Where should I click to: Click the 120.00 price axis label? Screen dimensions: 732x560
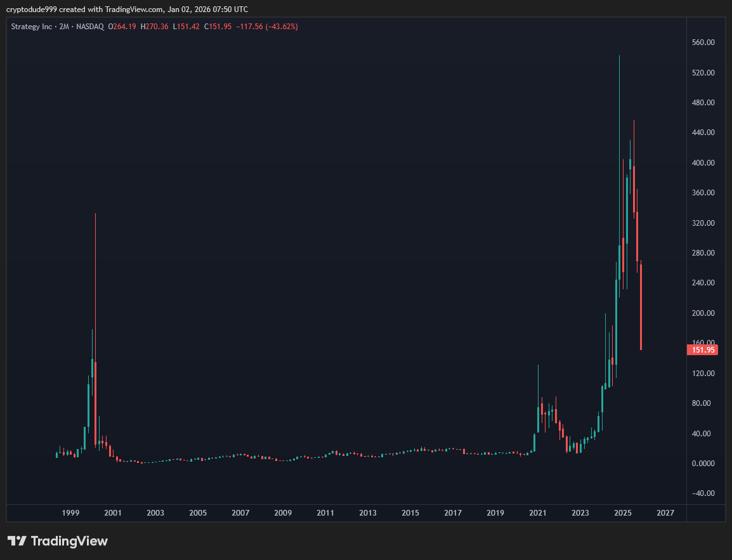[x=703, y=374]
